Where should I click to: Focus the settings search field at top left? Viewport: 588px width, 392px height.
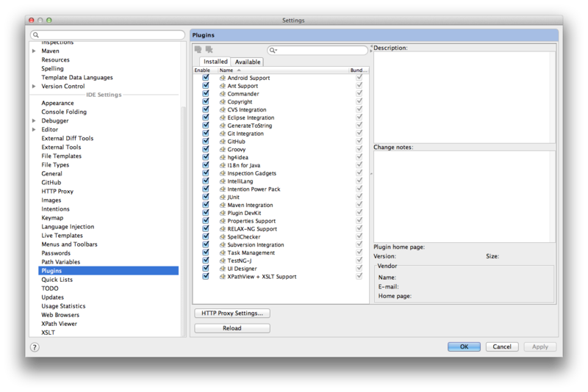point(107,35)
